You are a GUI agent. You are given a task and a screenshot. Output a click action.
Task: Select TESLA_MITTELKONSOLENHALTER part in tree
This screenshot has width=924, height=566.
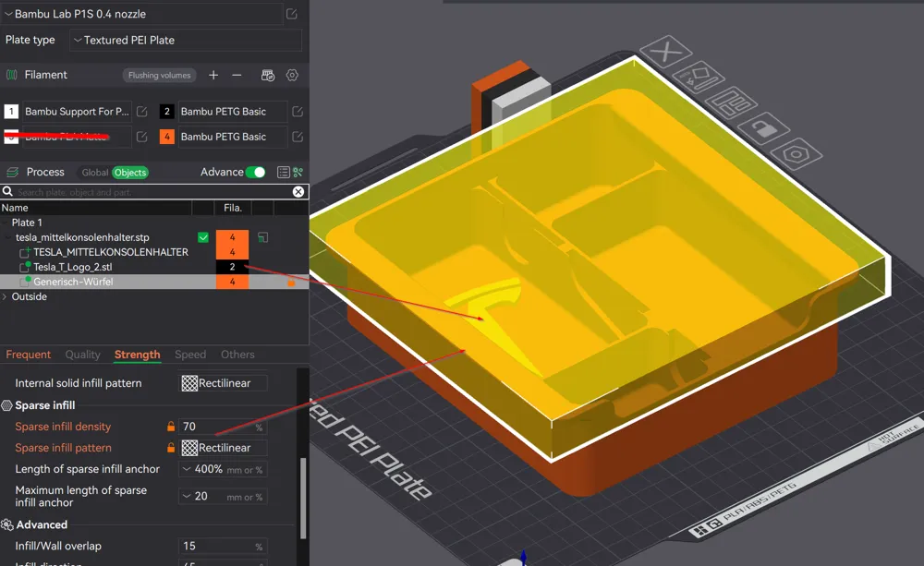(x=111, y=252)
